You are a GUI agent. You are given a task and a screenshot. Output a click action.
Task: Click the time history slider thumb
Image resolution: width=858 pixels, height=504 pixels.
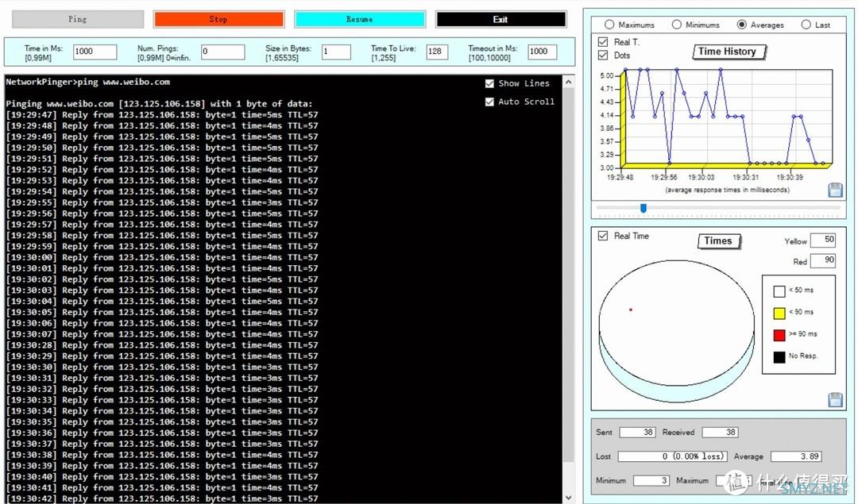[x=643, y=208]
